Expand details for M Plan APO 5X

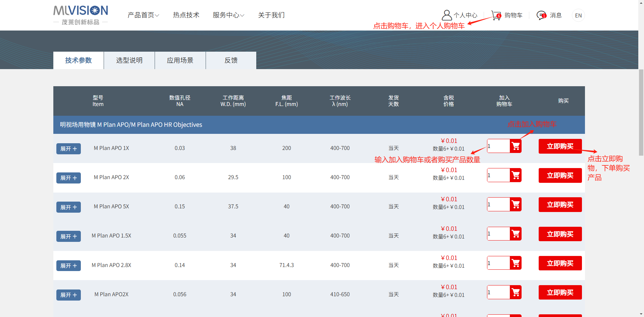(x=68, y=207)
